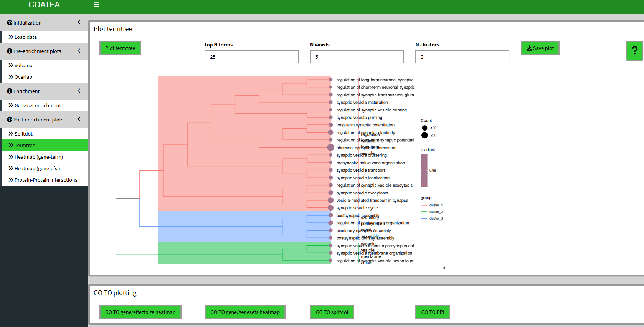Select Heatmap (gene-term) in sidebar
Viewport: 644px width, 327px height.
click(x=38, y=157)
